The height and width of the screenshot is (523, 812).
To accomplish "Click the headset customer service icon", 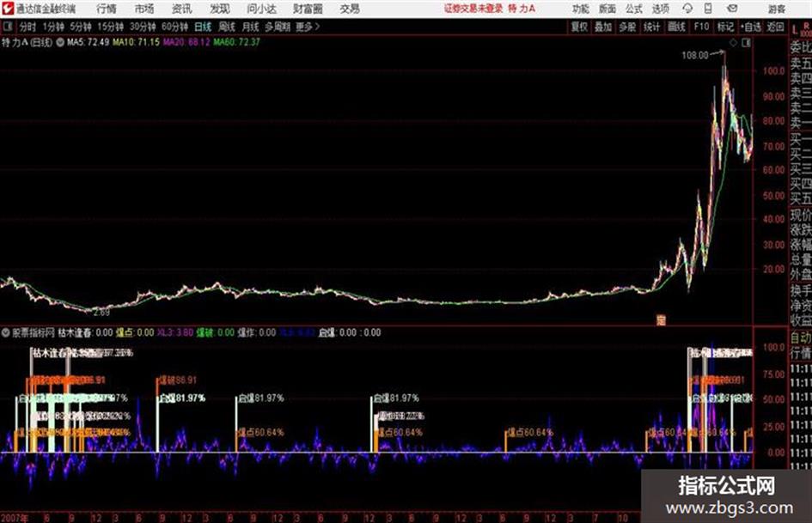I will pyautogui.click(x=687, y=9).
